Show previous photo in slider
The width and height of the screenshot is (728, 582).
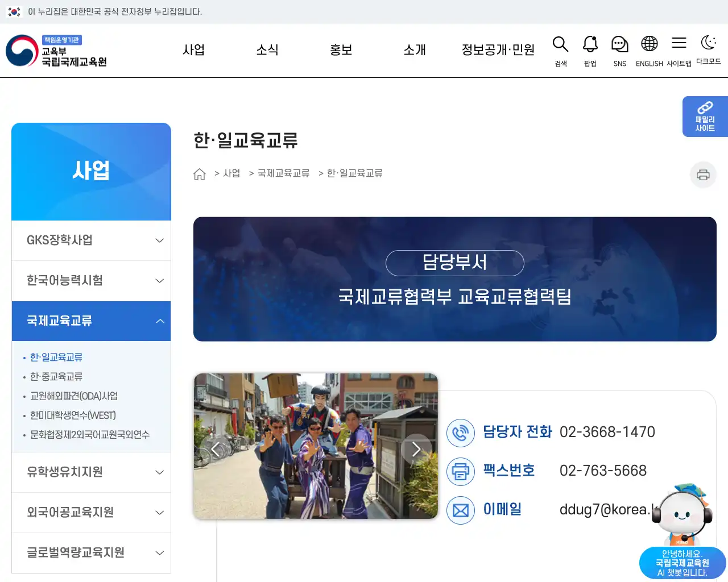[215, 449]
